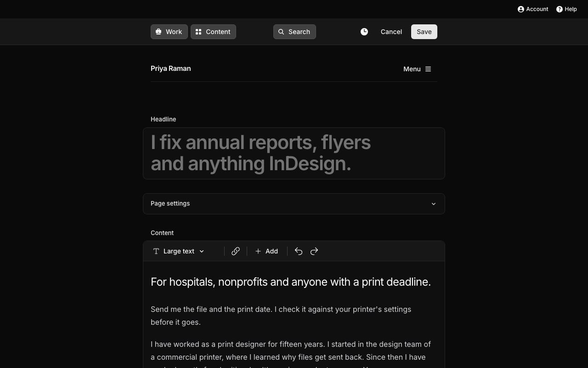Click the "For hospitals, nonprofits" heading text
588x368 pixels.
coord(291,282)
